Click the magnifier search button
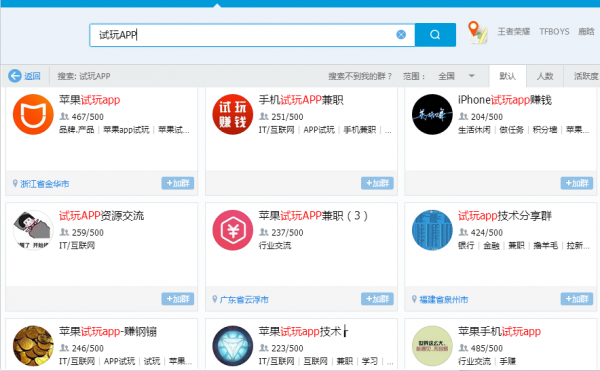 coord(435,35)
